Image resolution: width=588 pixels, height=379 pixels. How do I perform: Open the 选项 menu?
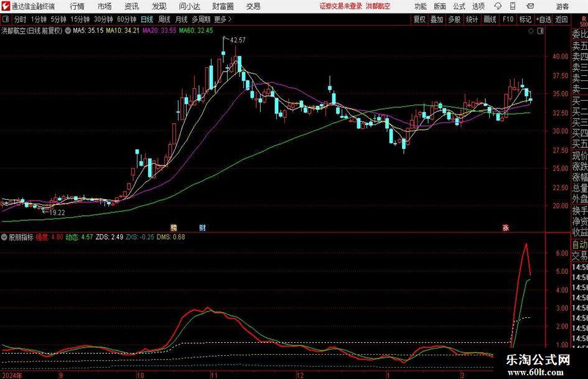coord(478,6)
